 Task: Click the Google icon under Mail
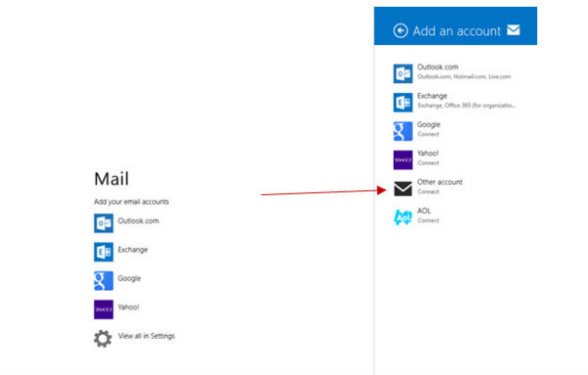click(x=104, y=281)
